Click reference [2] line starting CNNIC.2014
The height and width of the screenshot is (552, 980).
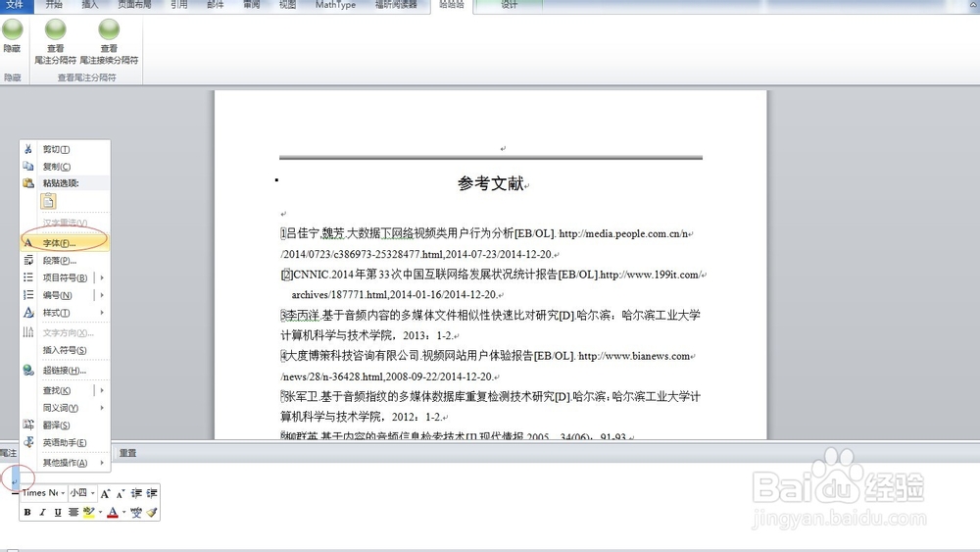(493, 275)
